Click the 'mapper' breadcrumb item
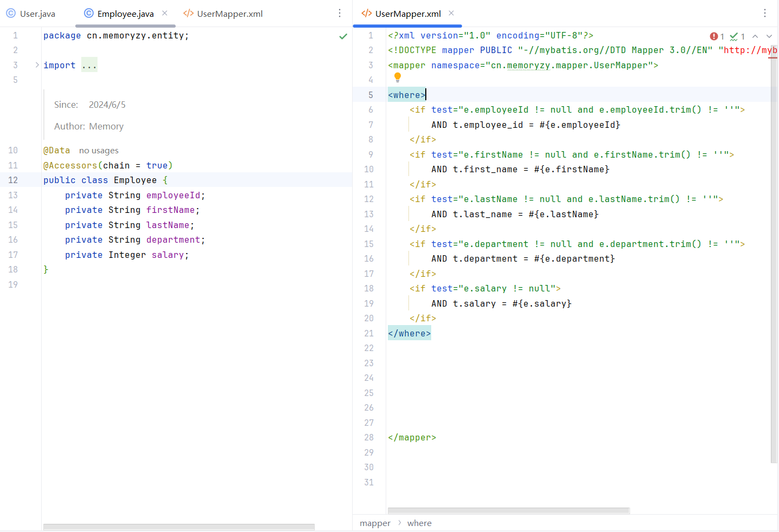779x532 pixels. [x=375, y=523]
